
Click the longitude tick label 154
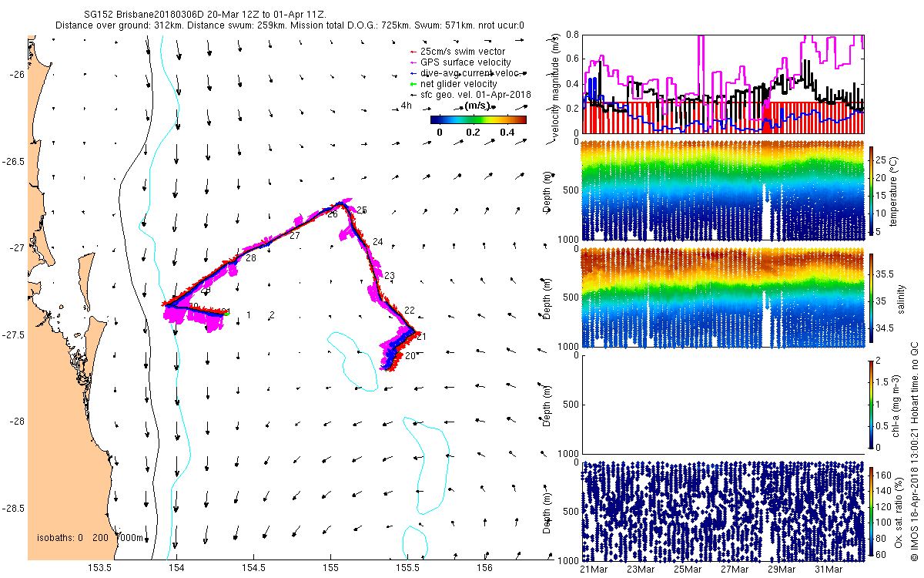[176, 569]
